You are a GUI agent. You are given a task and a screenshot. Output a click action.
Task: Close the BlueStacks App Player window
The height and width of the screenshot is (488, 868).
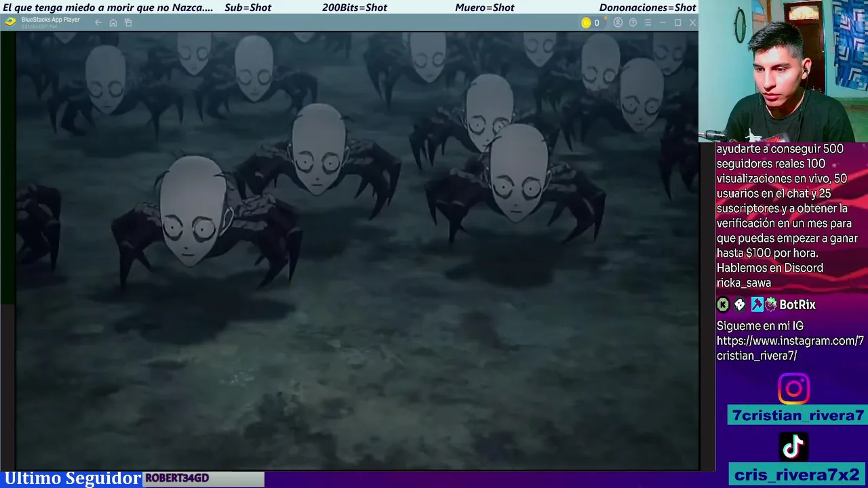(692, 22)
